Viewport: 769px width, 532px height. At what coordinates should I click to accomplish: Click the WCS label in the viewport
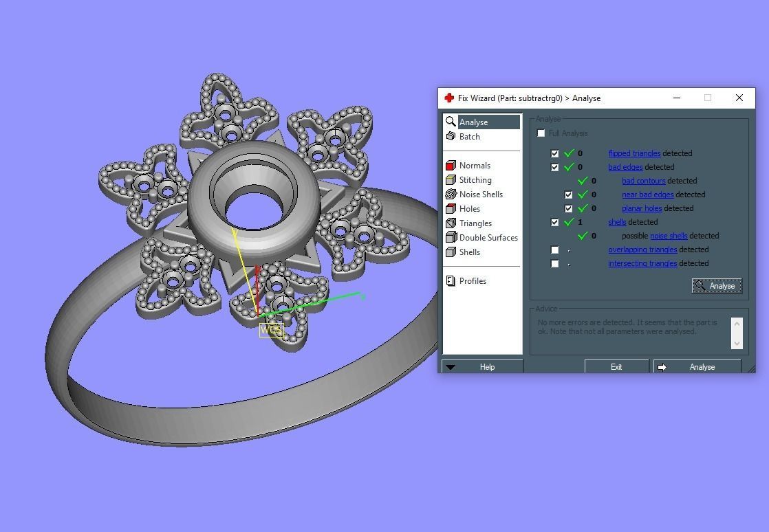pos(271,330)
